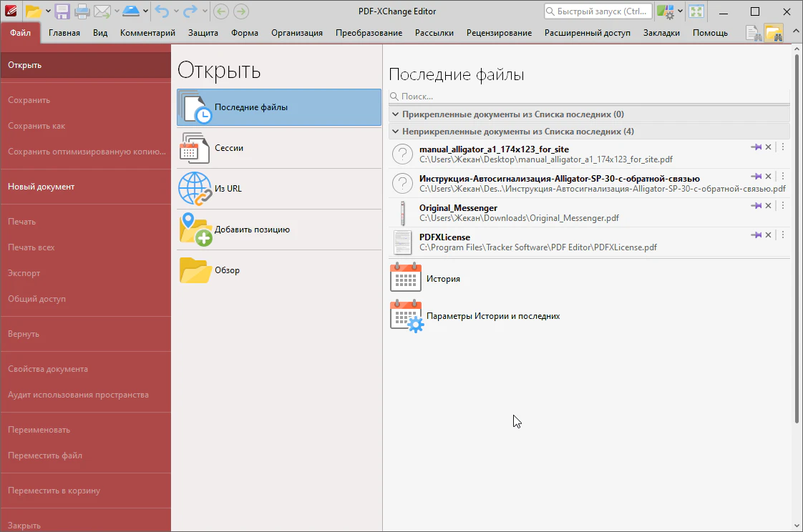Pin manual_alligator_a1_174x123_for_site recent file
803x532 pixels.
pos(756,147)
